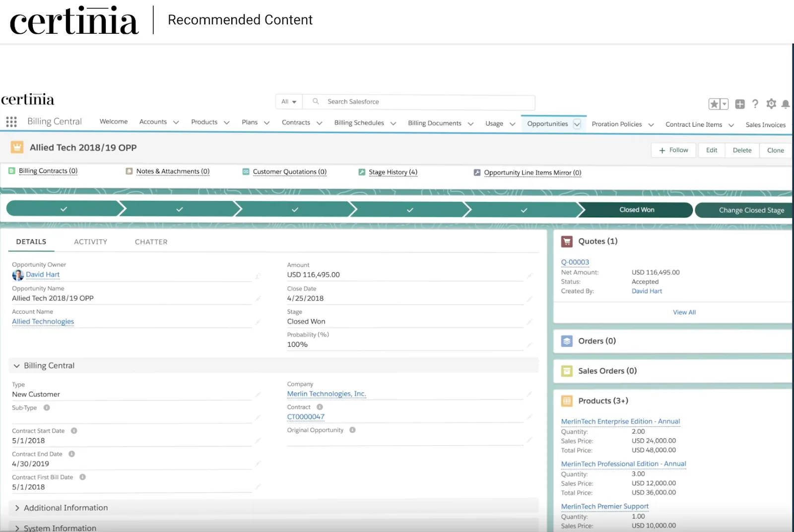Click the Contract Start Date info icon
Screen dimensions: 794x532
(74, 431)
